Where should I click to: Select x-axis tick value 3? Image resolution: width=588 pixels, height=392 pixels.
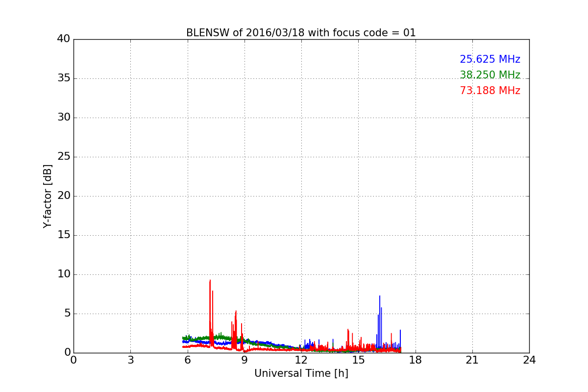[x=130, y=360]
